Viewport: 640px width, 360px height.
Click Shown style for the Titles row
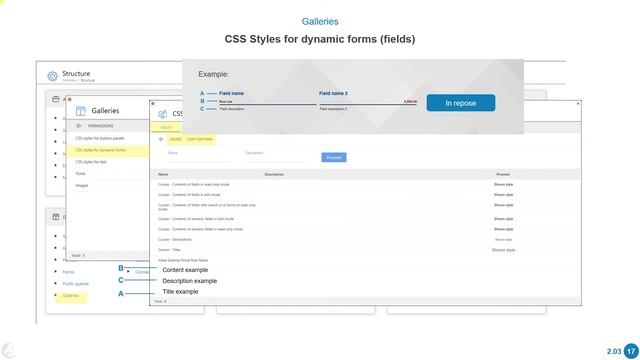503,250
